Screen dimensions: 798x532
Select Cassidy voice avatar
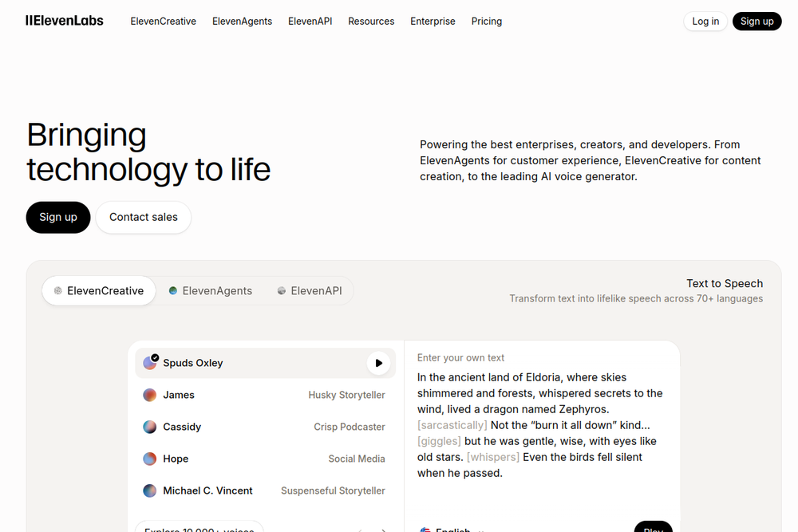(150, 428)
